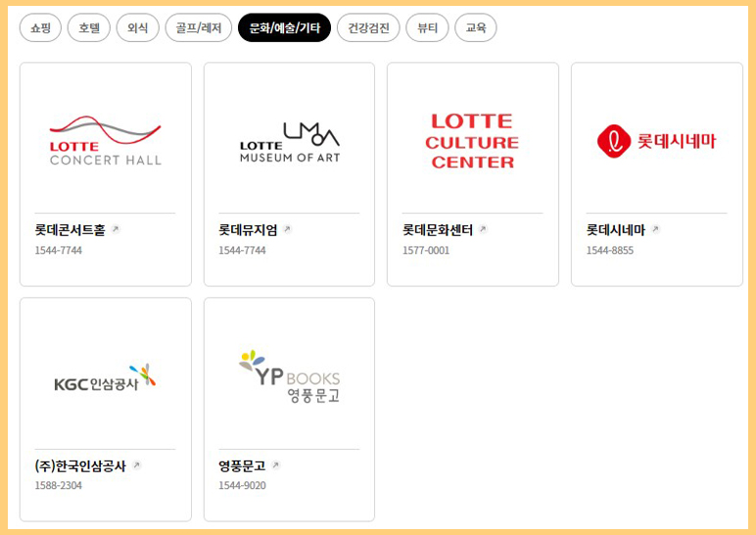Viewport: 756px width, 535px height.
Task: Open external link icon beside 롯데시네마
Action: [655, 229]
